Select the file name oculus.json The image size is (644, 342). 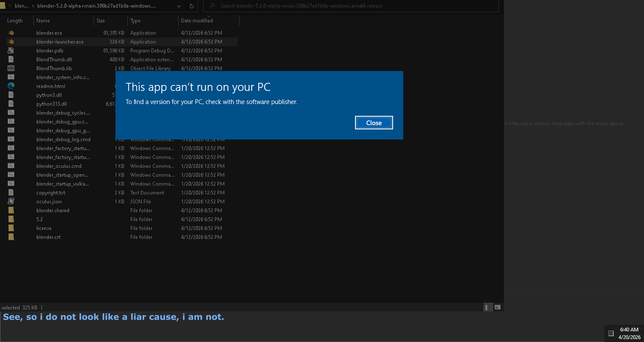click(49, 201)
